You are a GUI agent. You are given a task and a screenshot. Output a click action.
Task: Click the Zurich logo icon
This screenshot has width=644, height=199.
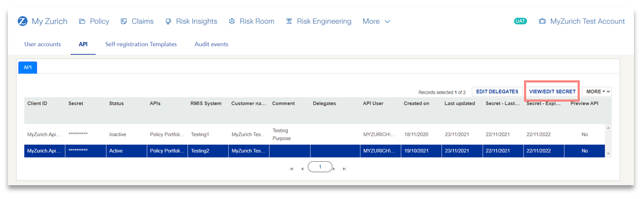pyautogui.click(x=22, y=21)
